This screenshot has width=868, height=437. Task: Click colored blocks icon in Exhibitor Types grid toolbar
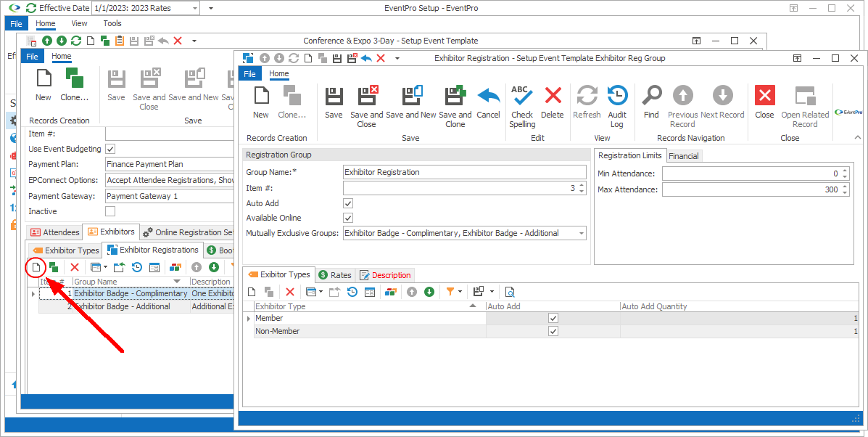pyautogui.click(x=391, y=292)
